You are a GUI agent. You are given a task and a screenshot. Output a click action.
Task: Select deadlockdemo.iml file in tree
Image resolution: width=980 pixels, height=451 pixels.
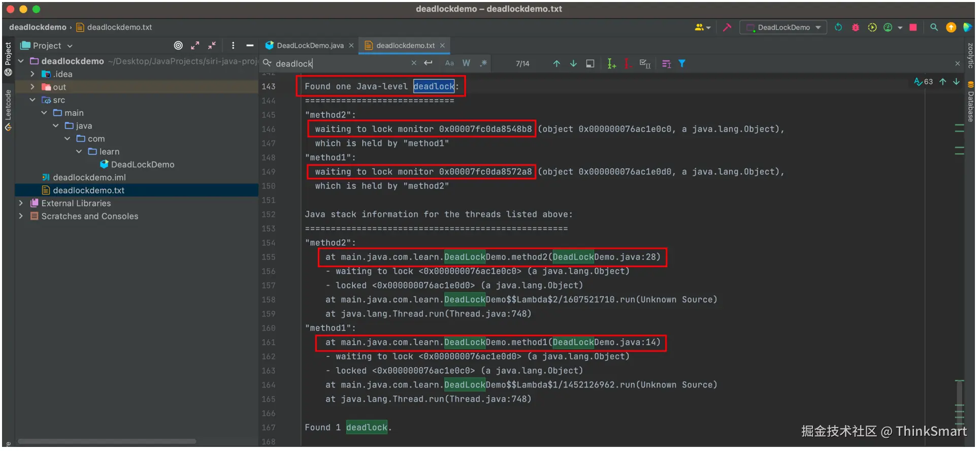[84, 177]
